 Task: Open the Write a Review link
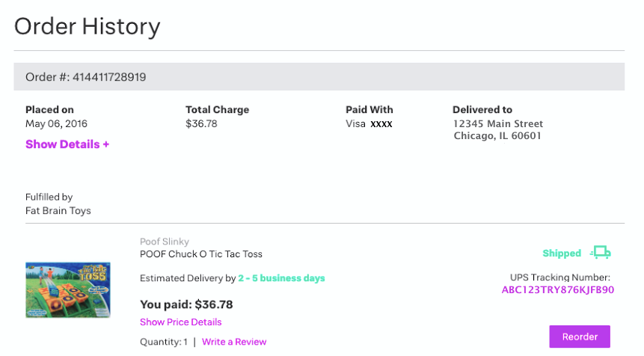point(234,342)
